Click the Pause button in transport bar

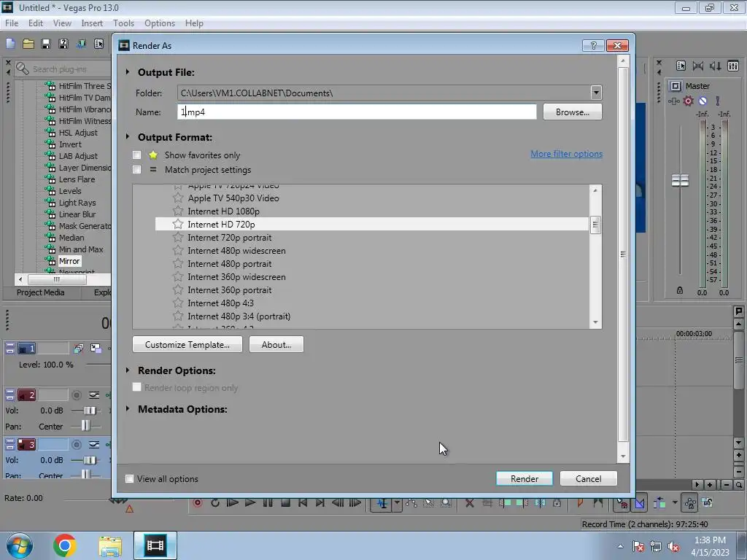[x=268, y=502]
